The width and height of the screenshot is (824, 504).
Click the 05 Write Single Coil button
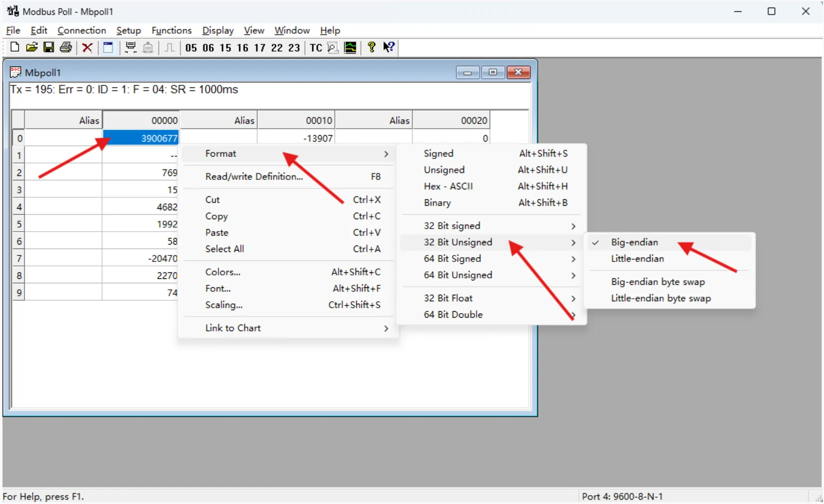pyautogui.click(x=191, y=48)
